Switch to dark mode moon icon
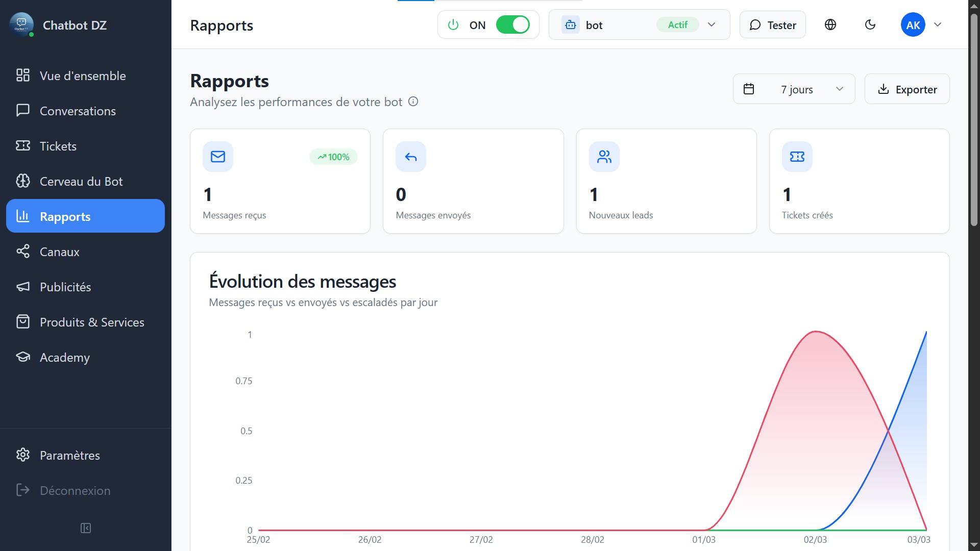980x551 pixels. click(x=870, y=24)
